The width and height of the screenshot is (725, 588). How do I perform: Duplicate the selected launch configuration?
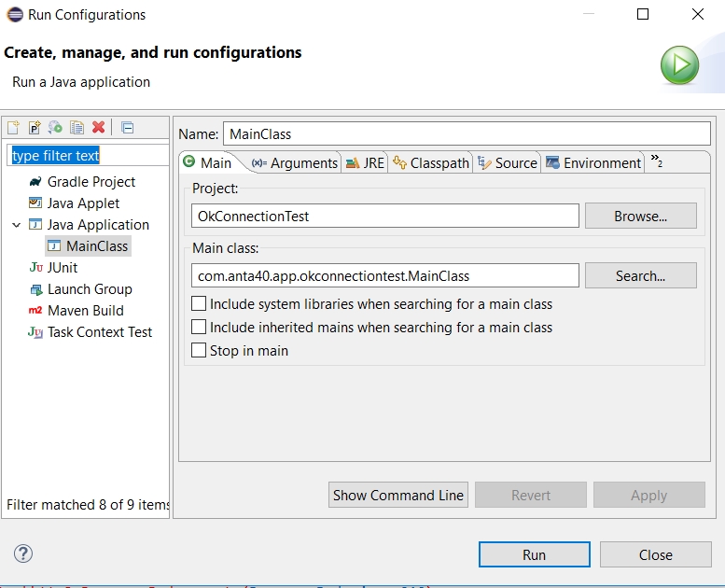click(x=77, y=127)
